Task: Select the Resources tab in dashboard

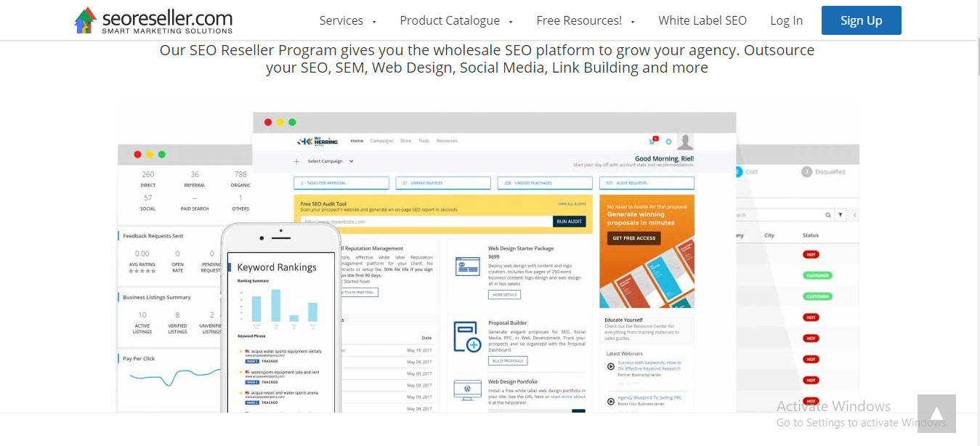Action: (x=447, y=141)
